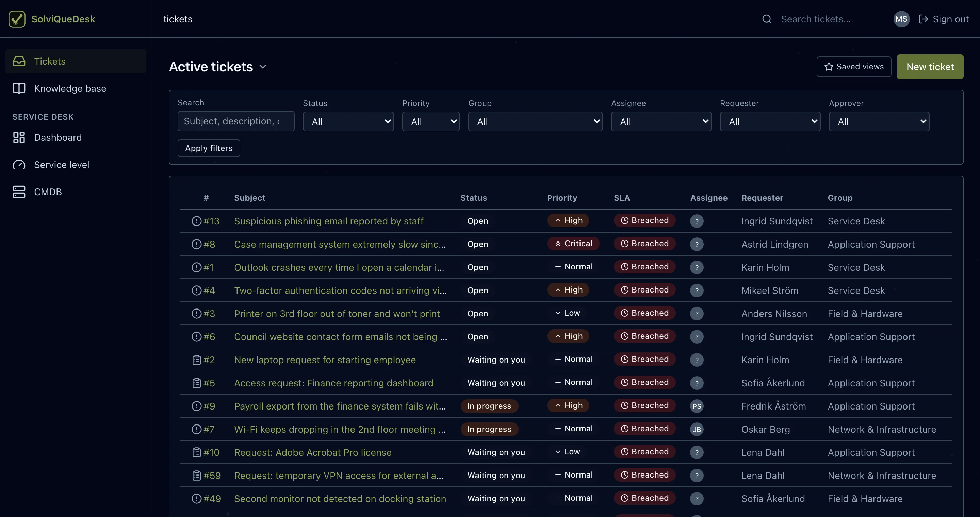Click requester Astrid Lindgren
Viewport: 980px width, 517px height.
[x=774, y=244]
